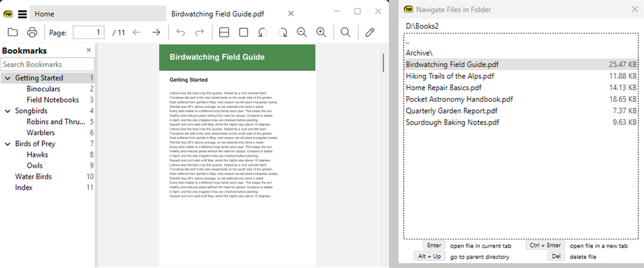The image size is (644, 268).
Task: Click the Getting Started bookmark label
Action: click(x=39, y=78)
